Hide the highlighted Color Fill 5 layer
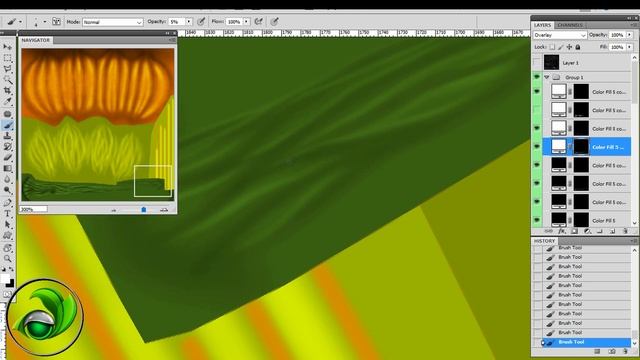Viewport: 640px width, 360px height. [537, 147]
